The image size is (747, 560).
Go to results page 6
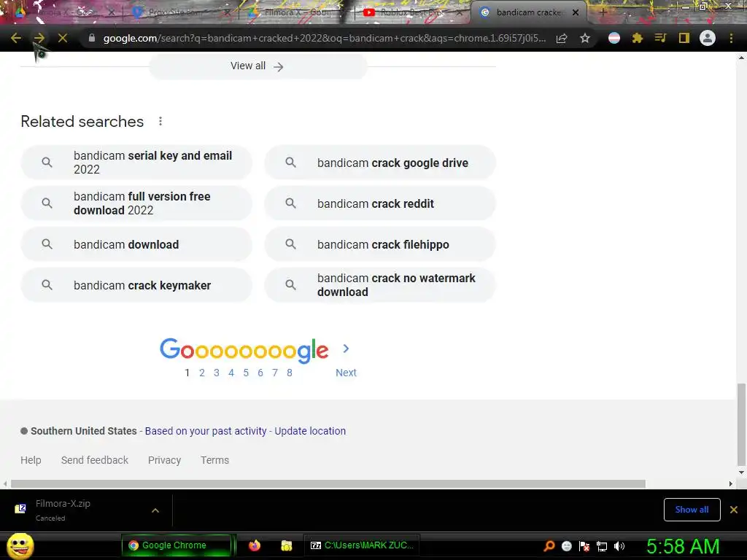coord(260,373)
